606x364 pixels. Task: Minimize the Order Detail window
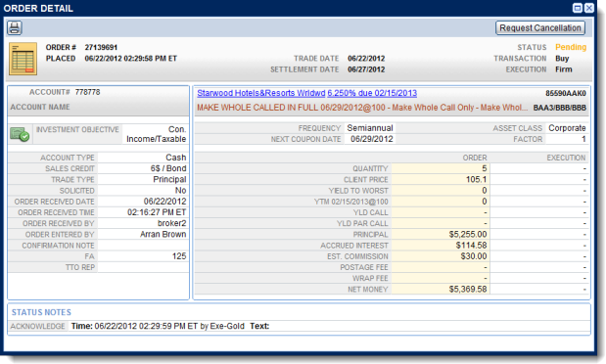[578, 8]
